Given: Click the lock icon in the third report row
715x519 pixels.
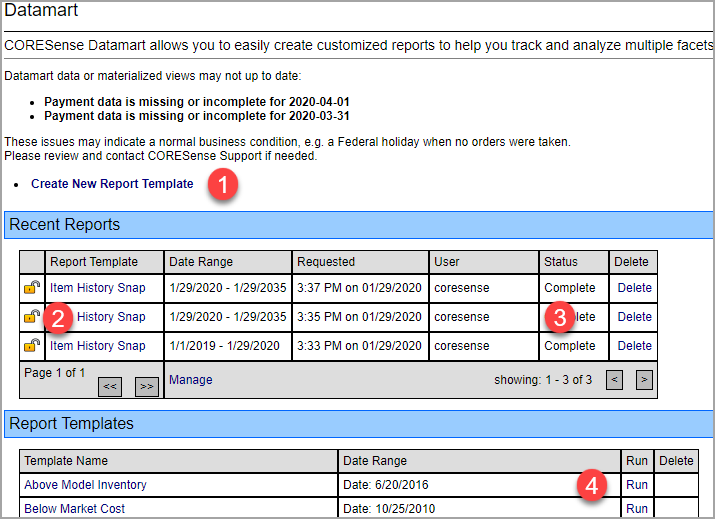Looking at the screenshot, I should 32,346.
